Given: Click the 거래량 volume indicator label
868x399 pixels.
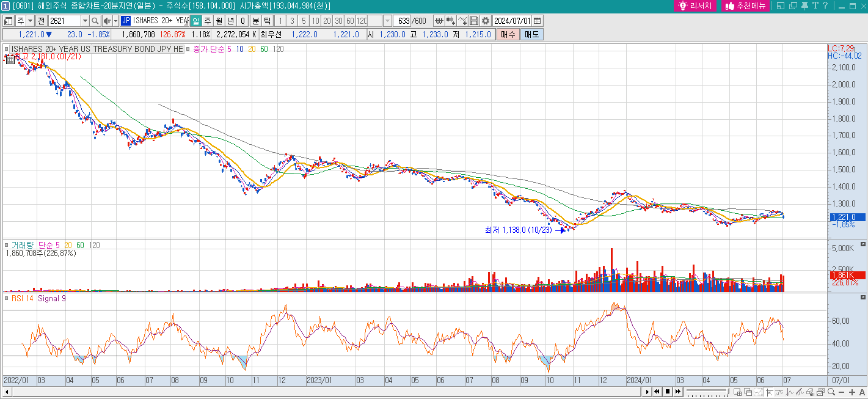Looking at the screenshot, I should click(23, 245).
